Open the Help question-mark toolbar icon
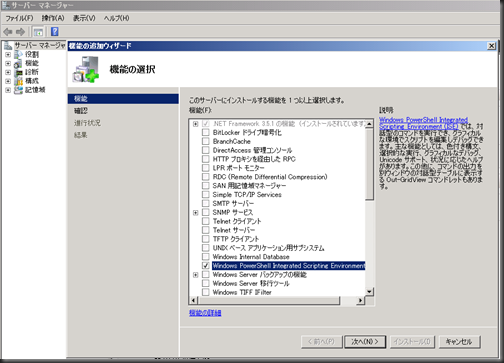 coord(55,32)
